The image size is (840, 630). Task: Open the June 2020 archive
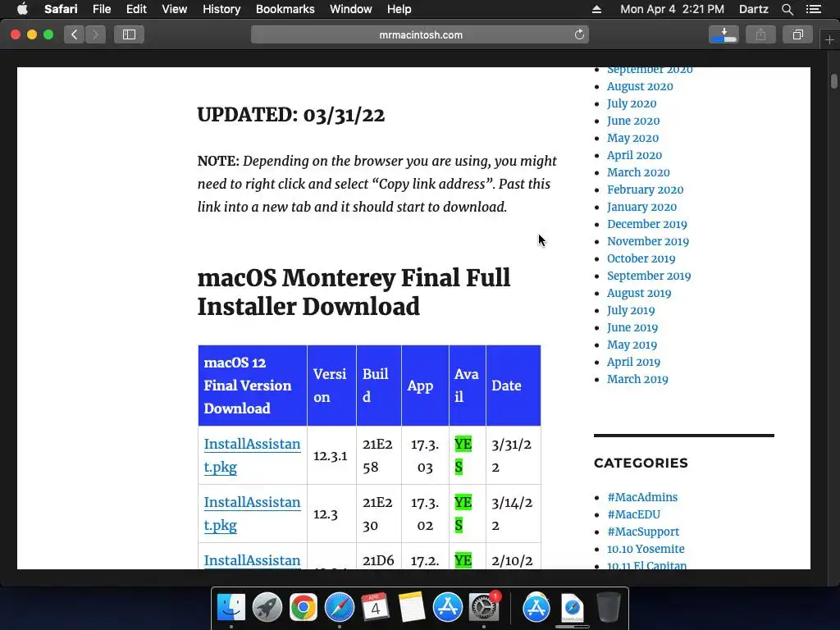pos(633,121)
